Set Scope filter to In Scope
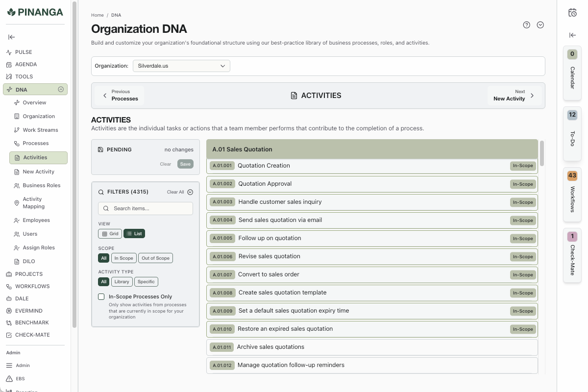Viewport: 588px width, 392px height. pyautogui.click(x=124, y=258)
